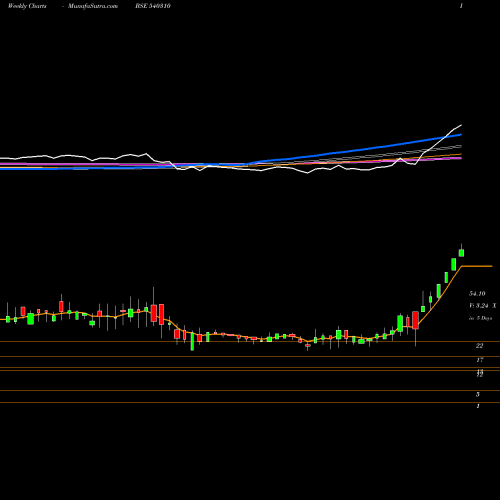The width and height of the screenshot is (500, 500).
Task: Click the end of the thick blue line
Action: pos(461,135)
